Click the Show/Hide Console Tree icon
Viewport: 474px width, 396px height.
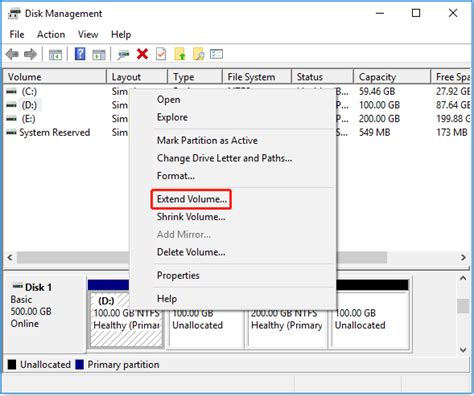[55, 54]
